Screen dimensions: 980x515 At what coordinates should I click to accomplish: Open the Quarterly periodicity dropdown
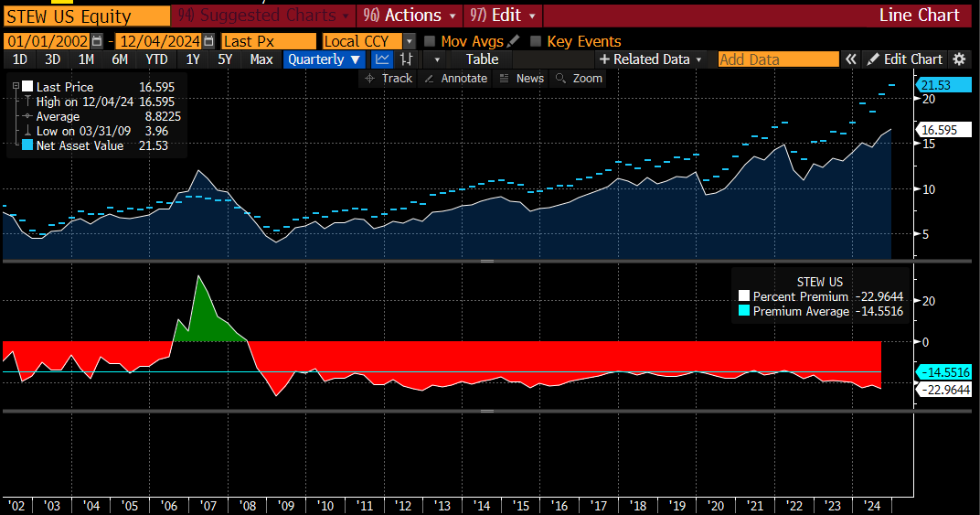point(325,59)
